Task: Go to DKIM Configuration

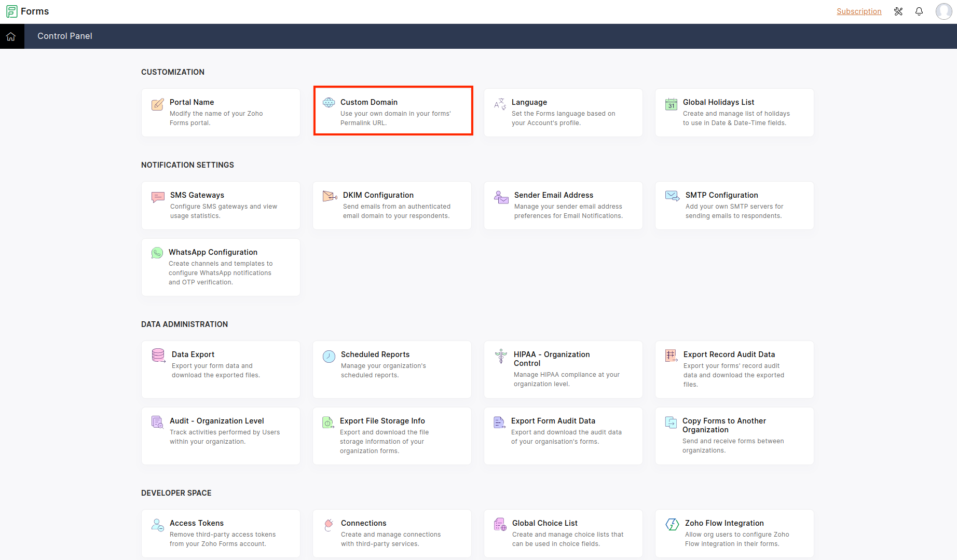Action: [x=392, y=206]
